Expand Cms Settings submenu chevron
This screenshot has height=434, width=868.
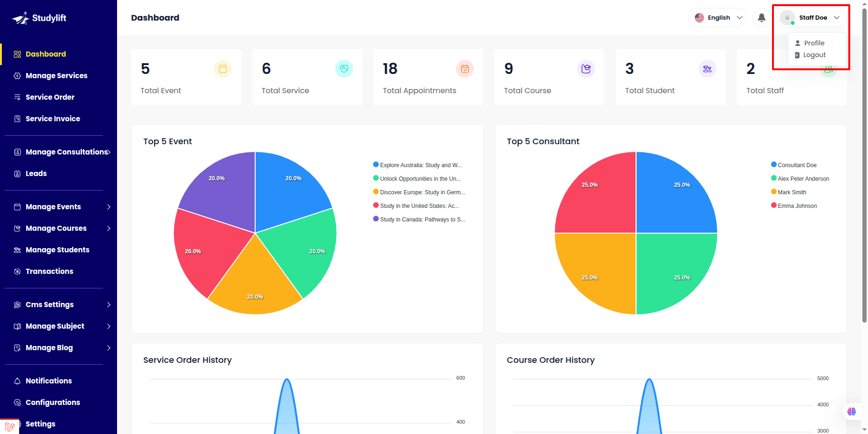click(x=109, y=305)
